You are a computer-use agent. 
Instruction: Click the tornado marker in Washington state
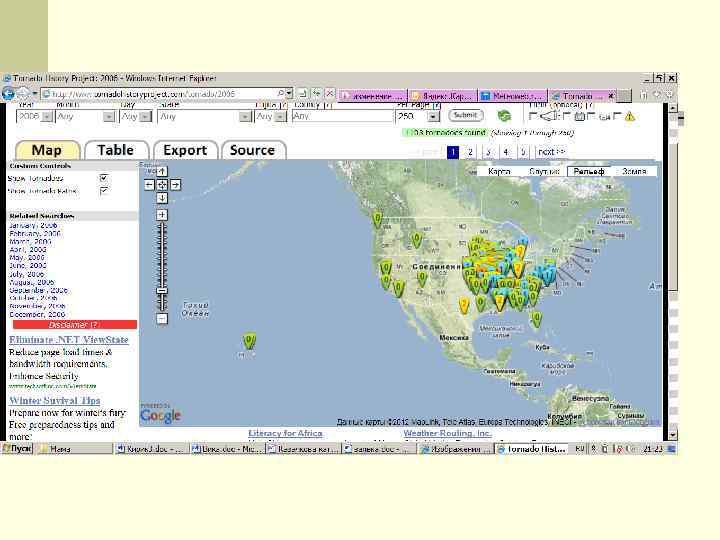[377, 219]
